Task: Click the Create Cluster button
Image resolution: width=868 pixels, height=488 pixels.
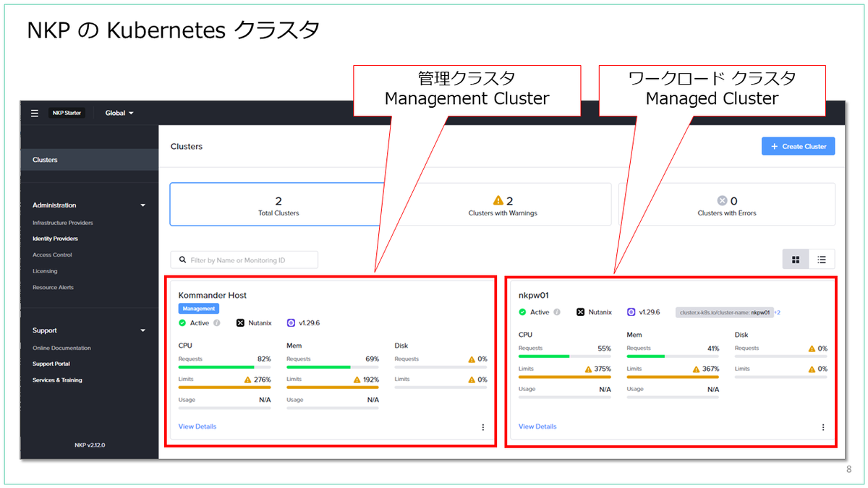Action: pyautogui.click(x=799, y=146)
